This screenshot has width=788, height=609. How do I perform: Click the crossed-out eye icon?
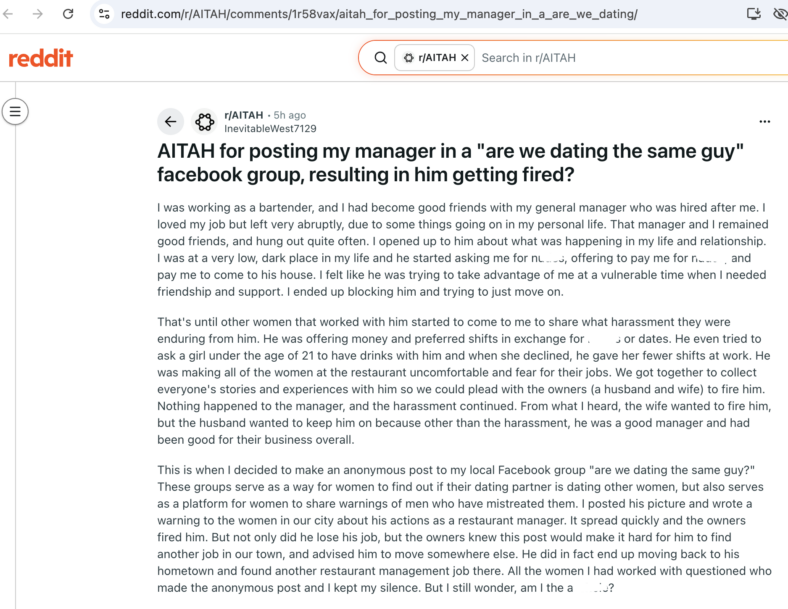780,14
